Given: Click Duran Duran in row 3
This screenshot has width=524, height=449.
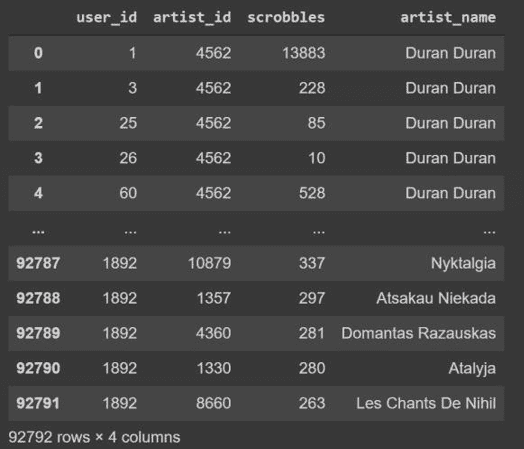Looking at the screenshot, I should pos(450,158).
